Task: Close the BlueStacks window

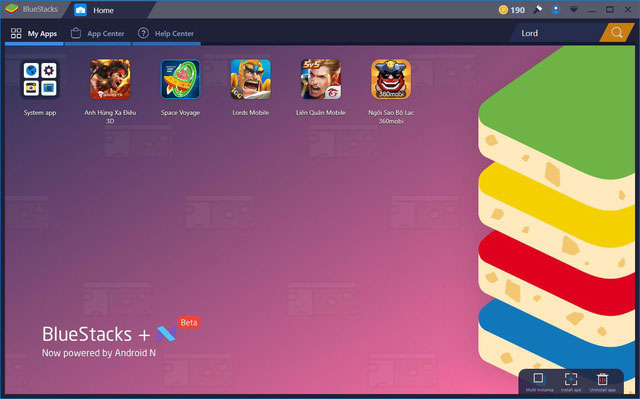Action: click(628, 9)
